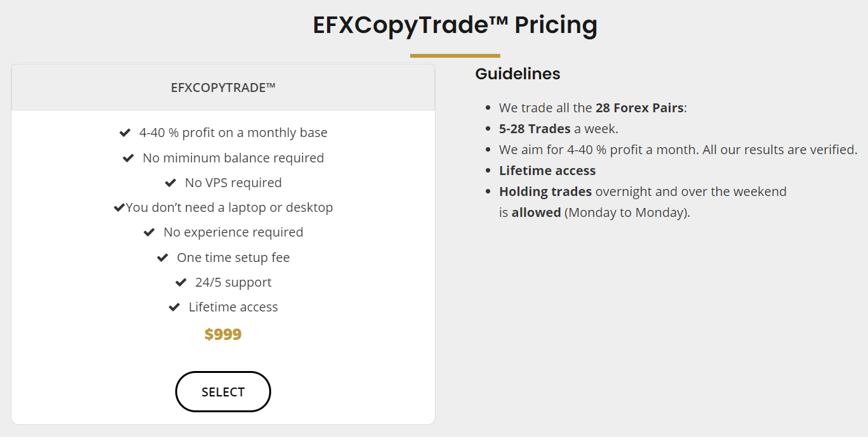Click checkmark next to No experience required
868x437 pixels.
pyautogui.click(x=149, y=232)
